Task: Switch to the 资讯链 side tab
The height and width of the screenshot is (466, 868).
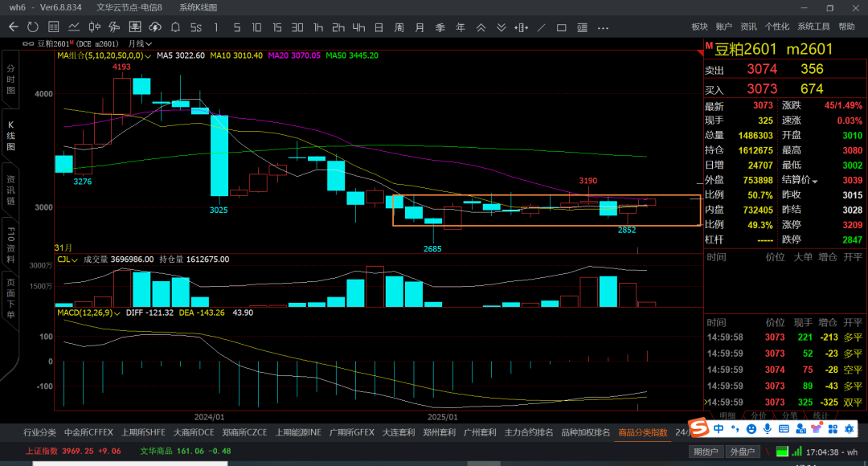Action: pyautogui.click(x=10, y=190)
